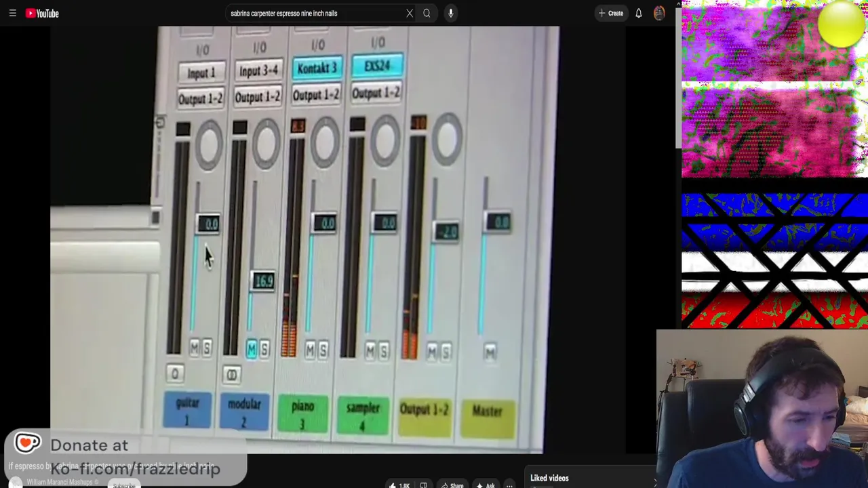Screen dimensions: 868x488
Task: Open the Input 3-4 slot on modular channel
Action: 258,71
